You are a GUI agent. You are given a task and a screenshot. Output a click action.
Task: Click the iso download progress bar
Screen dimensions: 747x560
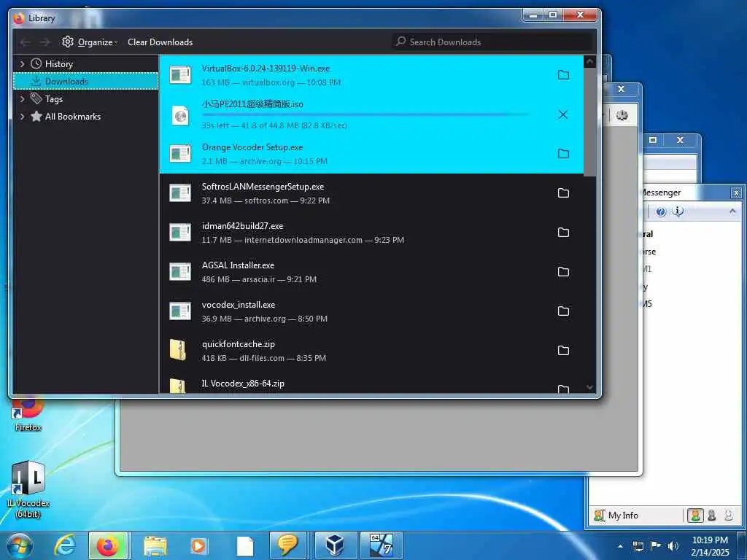point(366,114)
